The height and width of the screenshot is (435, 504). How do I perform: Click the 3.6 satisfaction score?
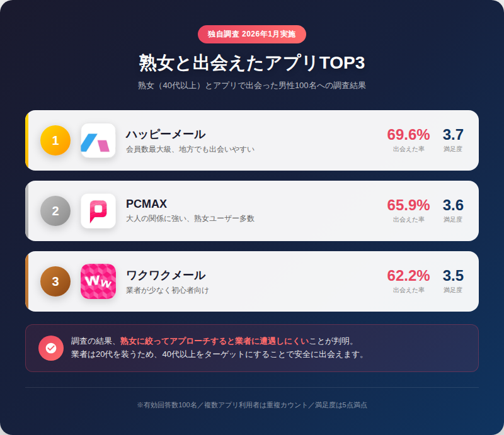[453, 205]
